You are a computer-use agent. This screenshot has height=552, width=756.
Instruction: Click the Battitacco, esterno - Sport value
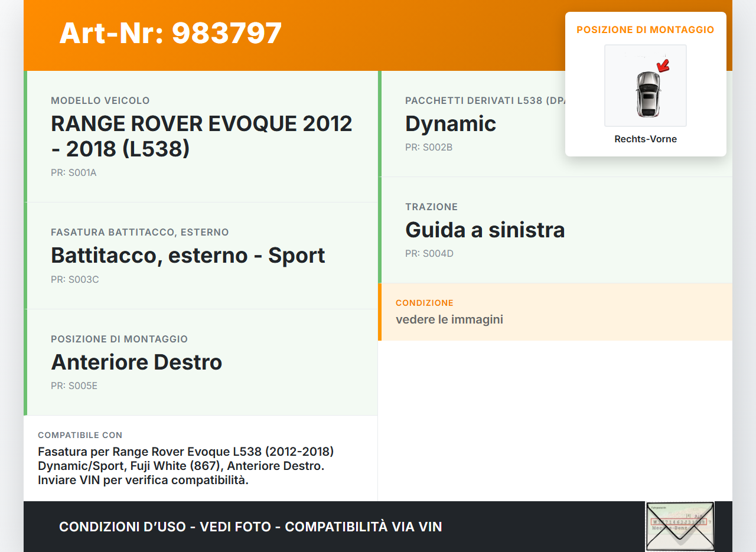[x=188, y=255]
